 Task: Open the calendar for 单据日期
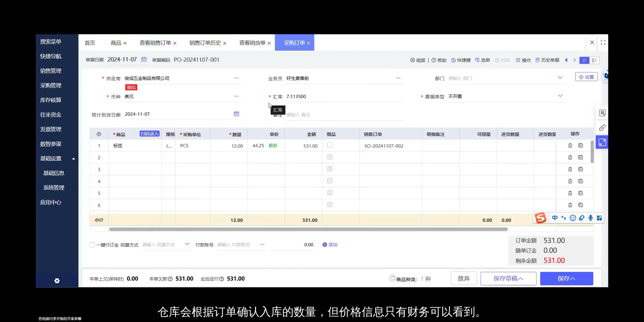pos(144,59)
